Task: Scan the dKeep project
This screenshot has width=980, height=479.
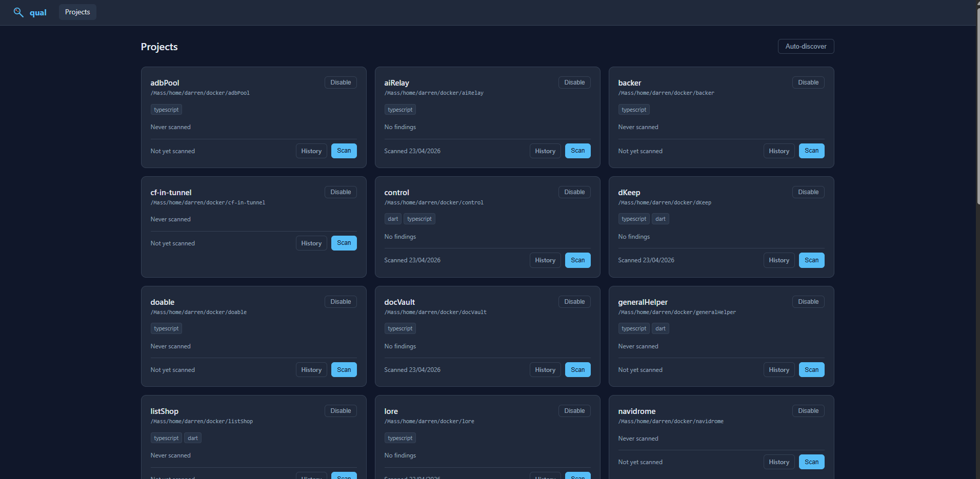Action: coord(811,260)
